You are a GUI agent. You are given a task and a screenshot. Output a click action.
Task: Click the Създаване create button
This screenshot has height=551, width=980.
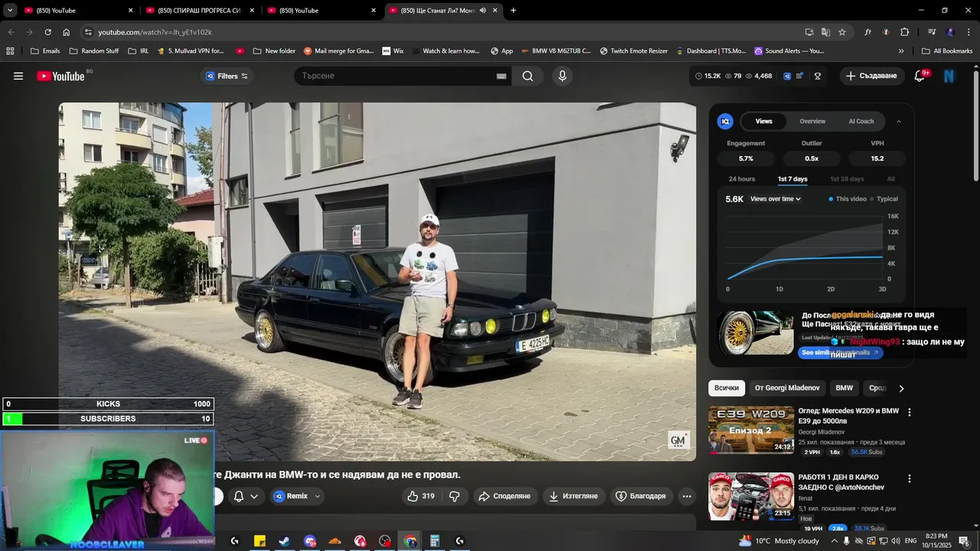(872, 76)
